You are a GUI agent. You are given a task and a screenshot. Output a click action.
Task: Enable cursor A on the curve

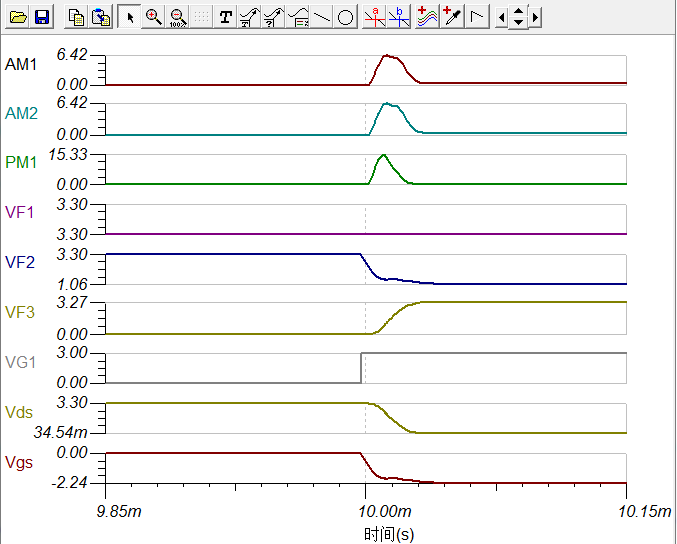click(x=375, y=17)
